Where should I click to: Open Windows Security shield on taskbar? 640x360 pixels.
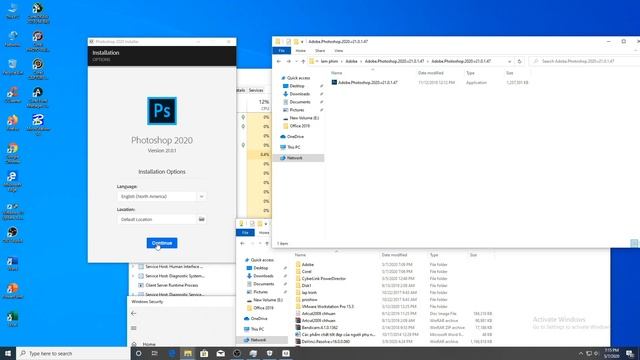[x=269, y=353]
